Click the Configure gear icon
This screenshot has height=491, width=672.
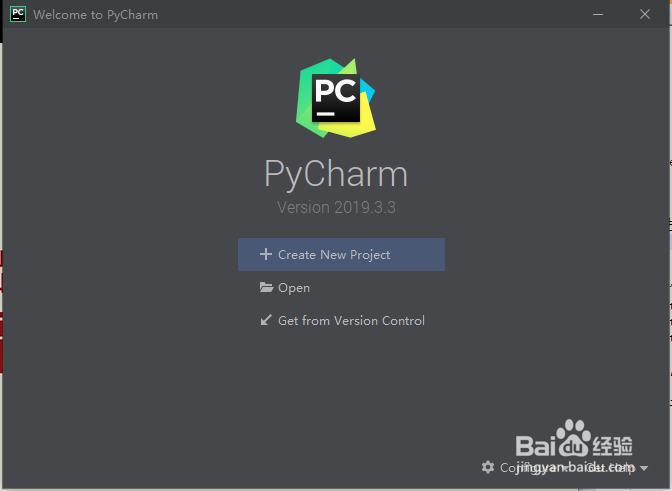(488, 467)
